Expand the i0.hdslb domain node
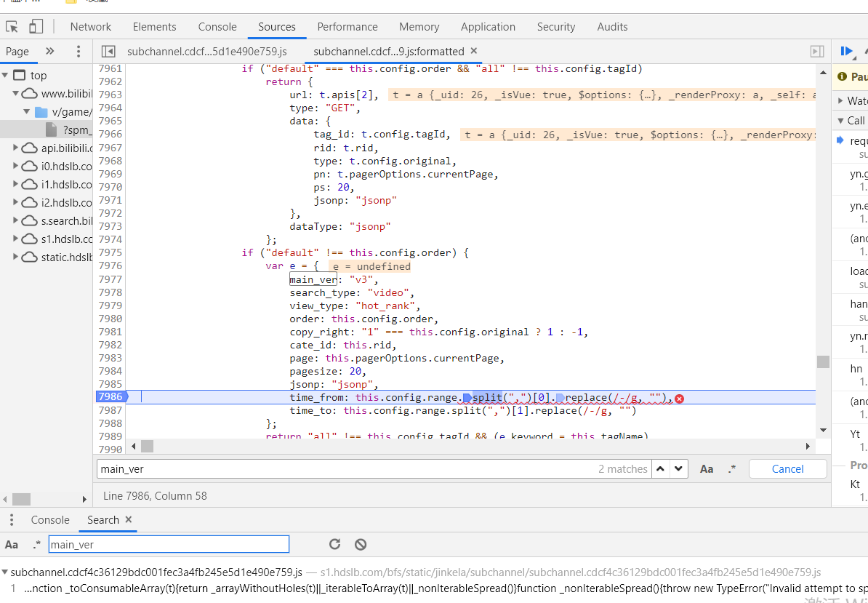Screen dimensions: 868x603 point(15,166)
